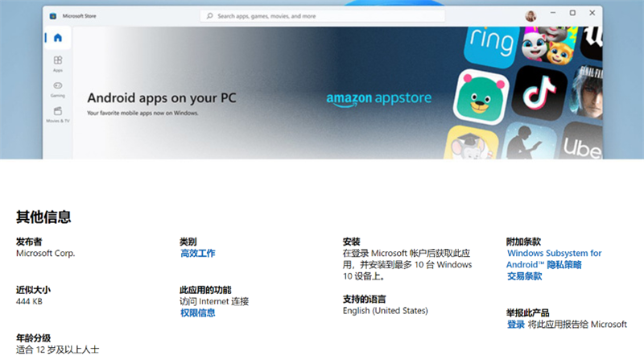Click the 访问 Internet 连接 capability text

click(x=214, y=301)
